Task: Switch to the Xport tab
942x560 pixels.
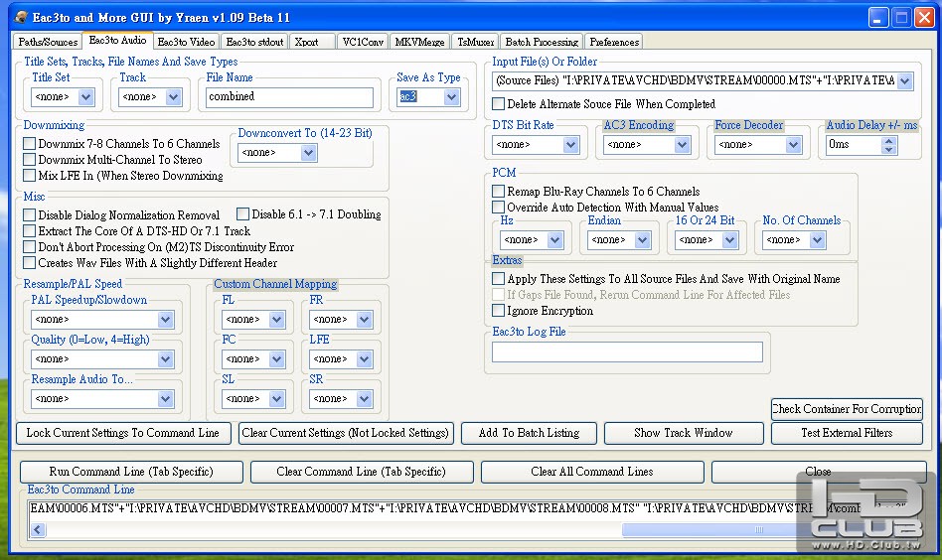Action: (311, 42)
